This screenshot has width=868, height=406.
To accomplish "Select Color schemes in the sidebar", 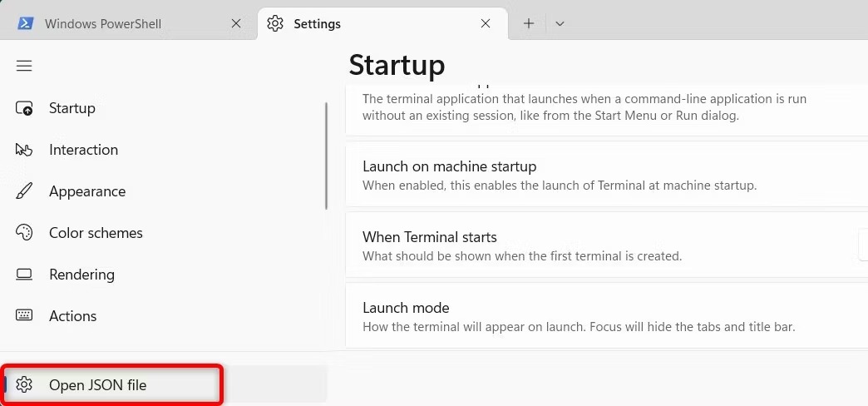I will 165,233.
